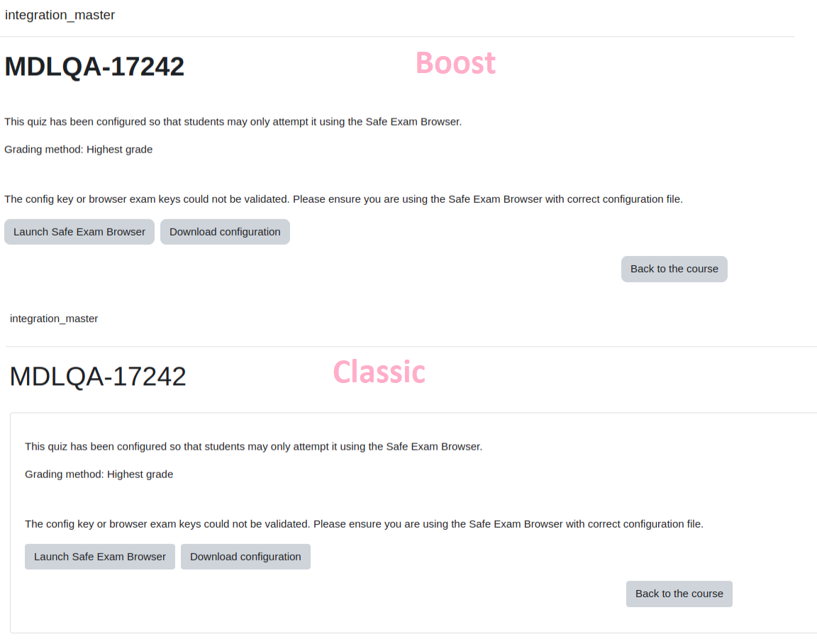Click Grading method: Highest grade in Classic section

click(99, 474)
